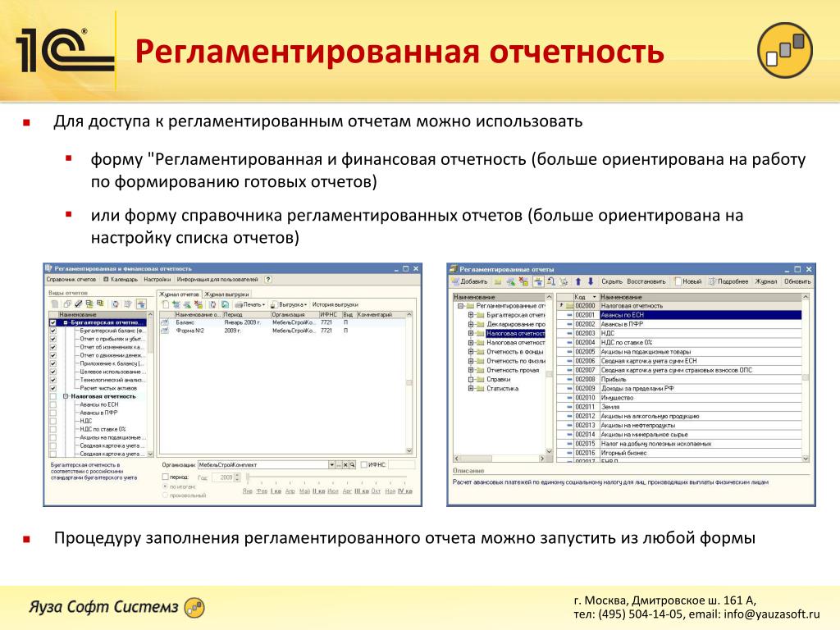The image size is (840, 630).
Task: Clear the Организация field with X button
Action: [345, 464]
